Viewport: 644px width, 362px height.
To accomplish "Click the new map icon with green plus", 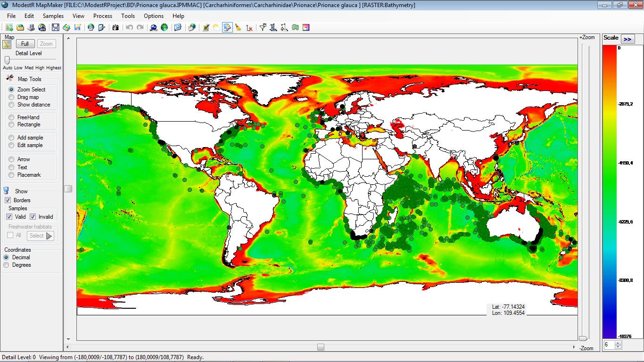I will point(9,27).
